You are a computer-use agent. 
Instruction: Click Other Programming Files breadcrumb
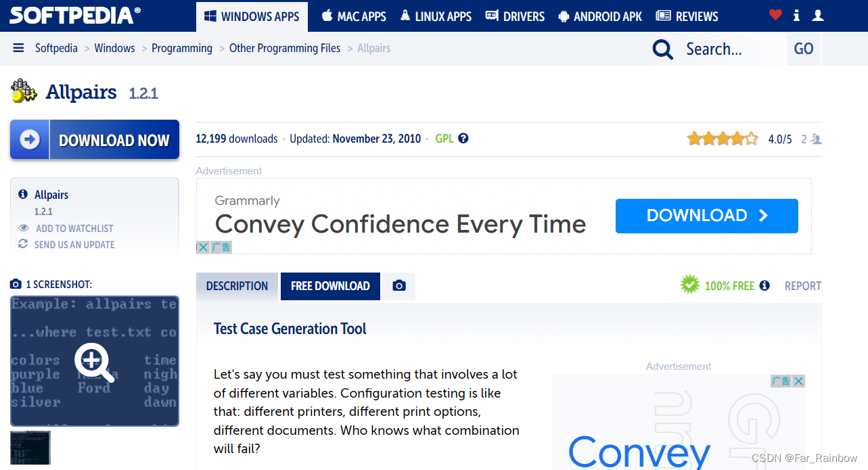(x=285, y=48)
